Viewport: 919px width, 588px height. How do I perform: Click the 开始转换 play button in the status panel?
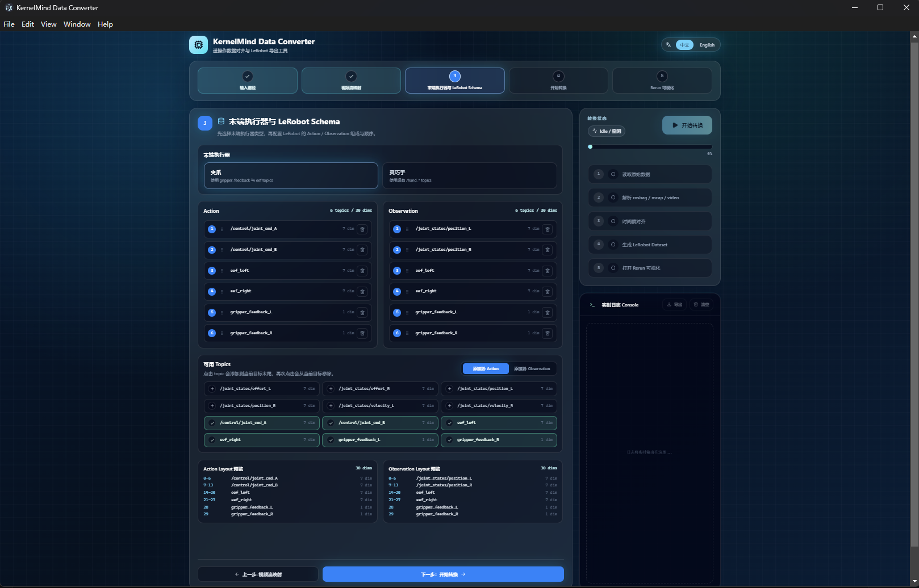(x=687, y=125)
